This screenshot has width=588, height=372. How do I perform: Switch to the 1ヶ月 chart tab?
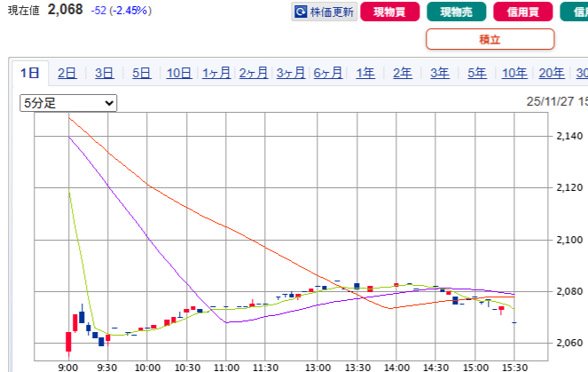click(x=216, y=74)
